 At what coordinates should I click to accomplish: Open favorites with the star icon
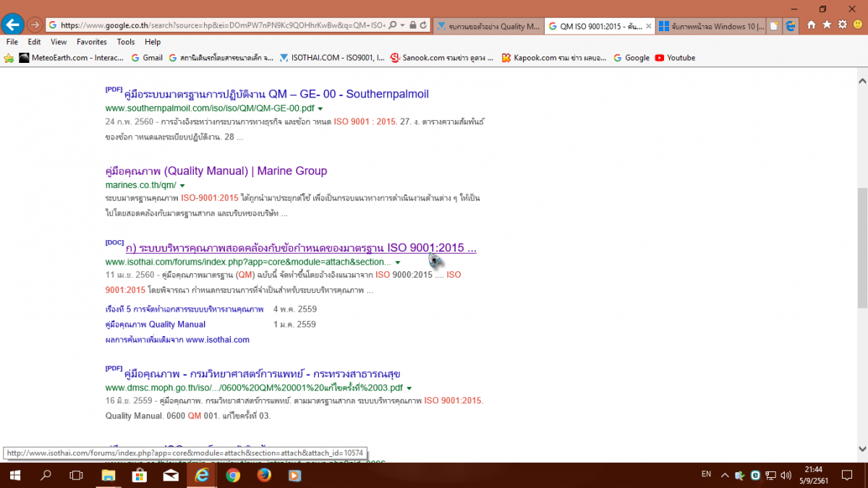click(827, 25)
